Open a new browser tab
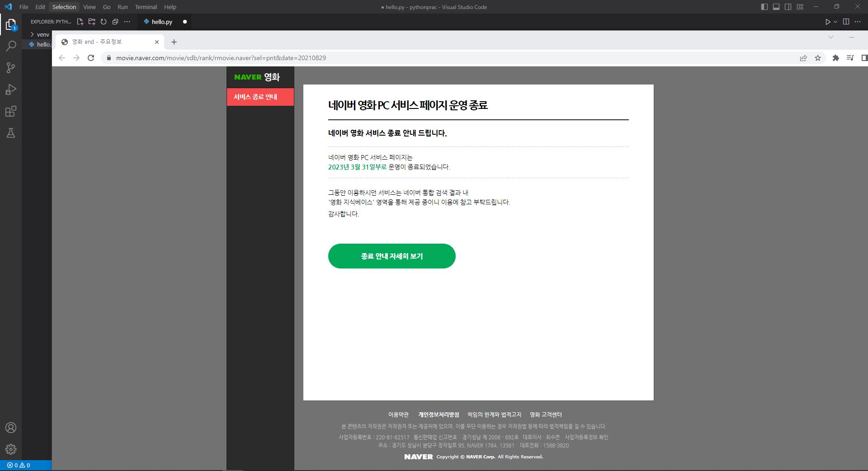This screenshot has width=868, height=471. tap(174, 42)
